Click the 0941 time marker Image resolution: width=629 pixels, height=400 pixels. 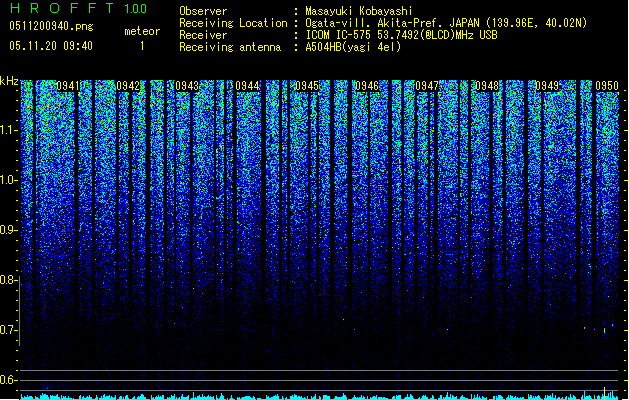(68, 86)
